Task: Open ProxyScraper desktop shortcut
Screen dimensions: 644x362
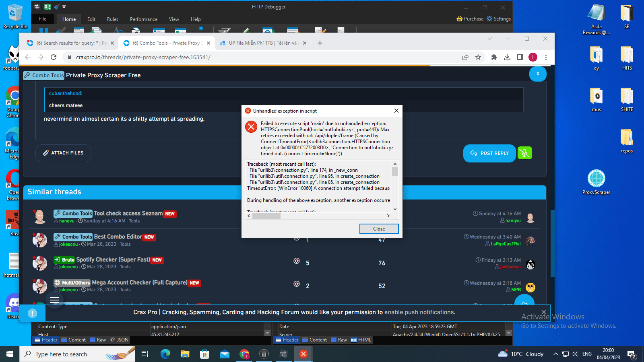Action: point(596,182)
